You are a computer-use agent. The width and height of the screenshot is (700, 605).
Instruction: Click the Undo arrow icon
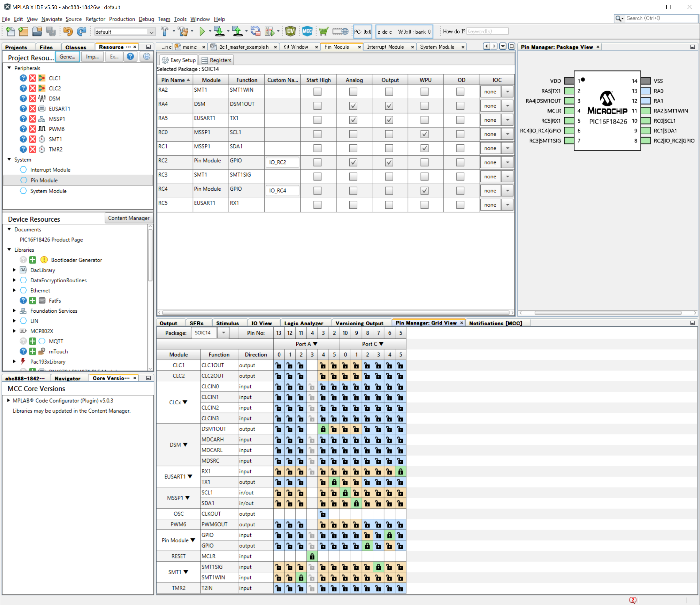(x=68, y=32)
